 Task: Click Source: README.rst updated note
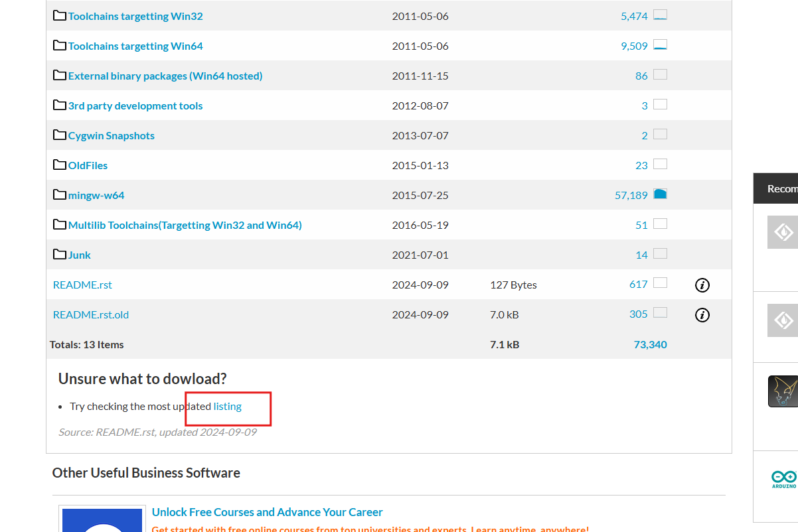tap(157, 432)
